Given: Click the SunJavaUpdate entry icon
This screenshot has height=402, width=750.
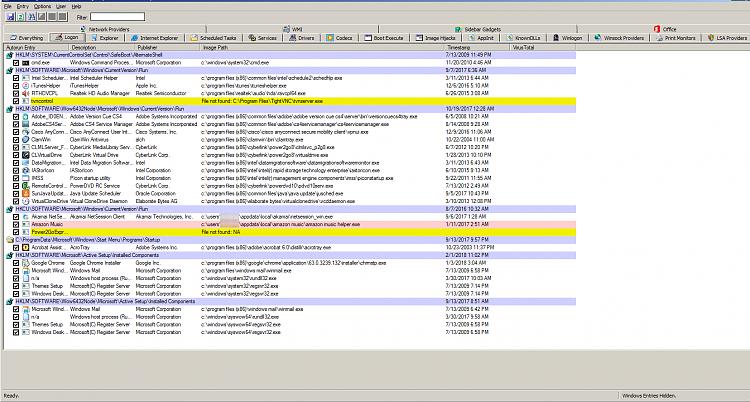Looking at the screenshot, I should [x=25, y=193].
